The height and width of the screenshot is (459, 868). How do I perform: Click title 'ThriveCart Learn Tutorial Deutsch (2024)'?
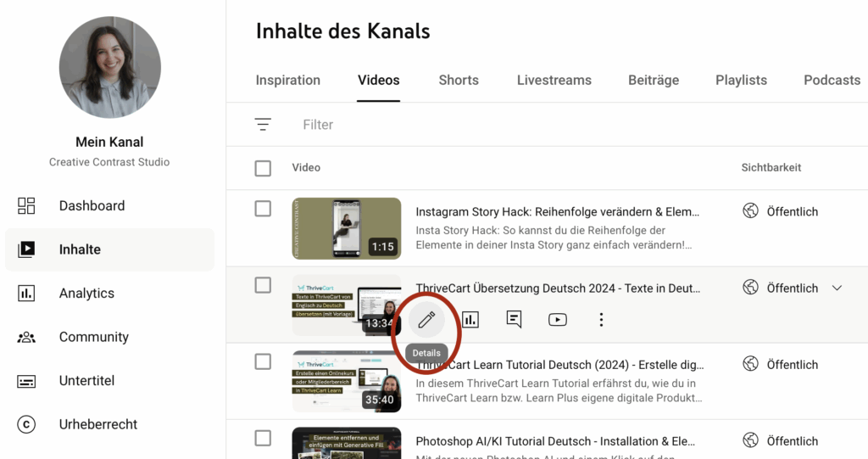559,365
